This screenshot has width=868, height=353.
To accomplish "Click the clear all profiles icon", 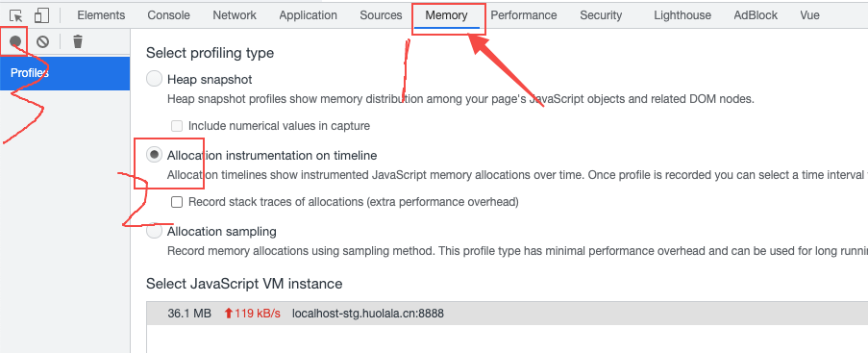I will coord(42,41).
